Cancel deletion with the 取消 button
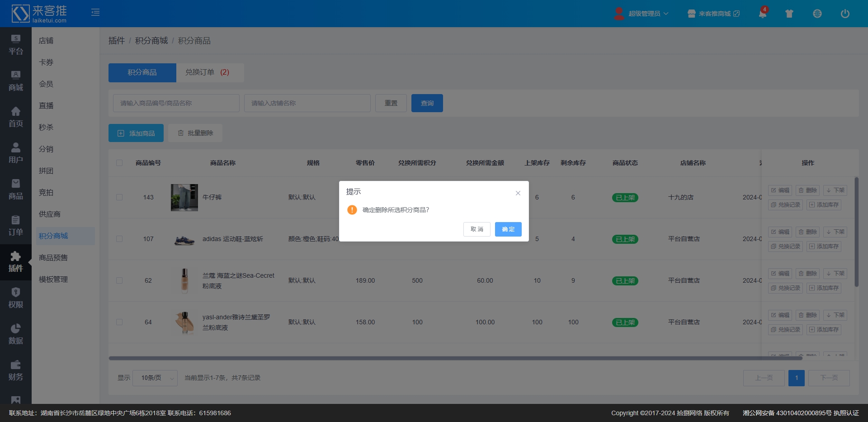Screen dimensions: 868x422 pyautogui.click(x=476, y=229)
